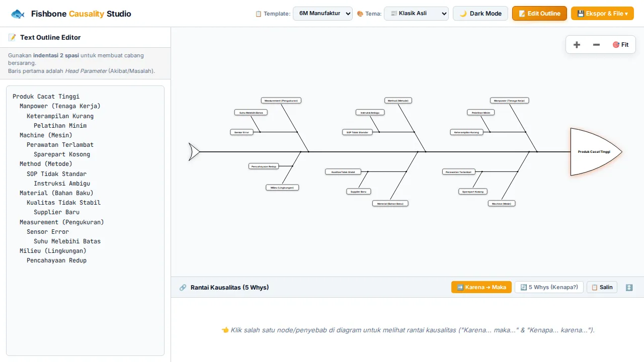Screen dimensions: 644x362
Task: Click the fishbone tail arrow shape
Action: [x=194, y=151]
